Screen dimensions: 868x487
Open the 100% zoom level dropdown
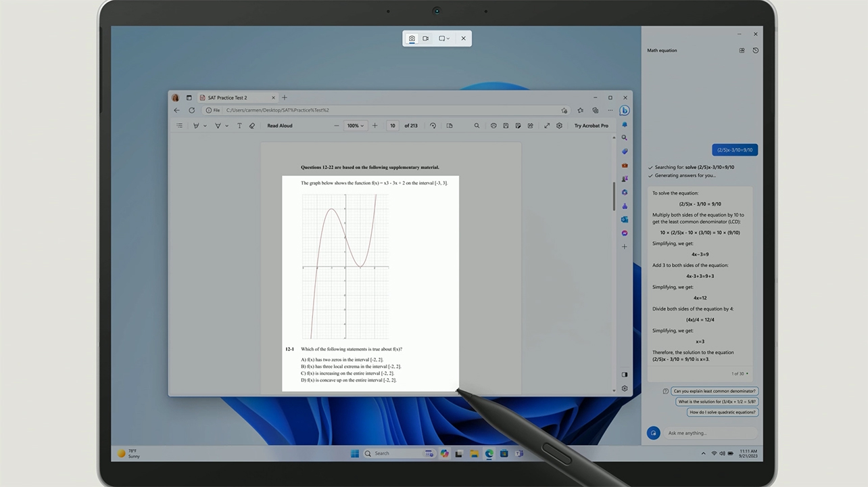tap(355, 126)
